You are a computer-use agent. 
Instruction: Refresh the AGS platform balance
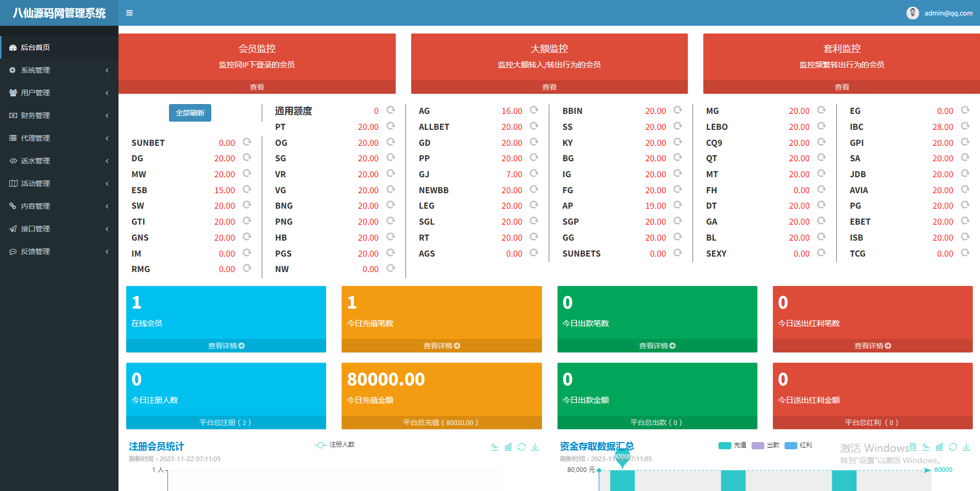click(534, 253)
